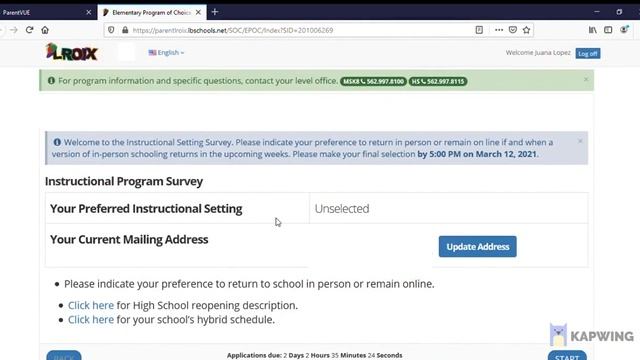Close the ParentVUE tab

[x=89, y=13]
